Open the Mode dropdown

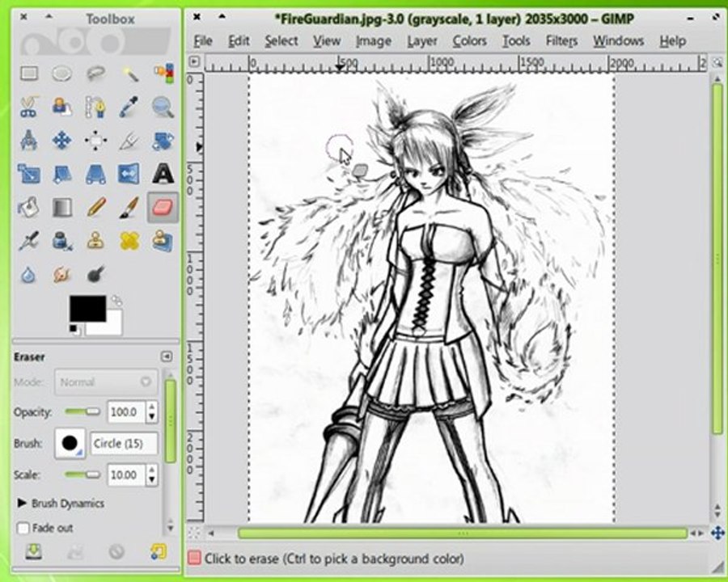click(x=106, y=382)
